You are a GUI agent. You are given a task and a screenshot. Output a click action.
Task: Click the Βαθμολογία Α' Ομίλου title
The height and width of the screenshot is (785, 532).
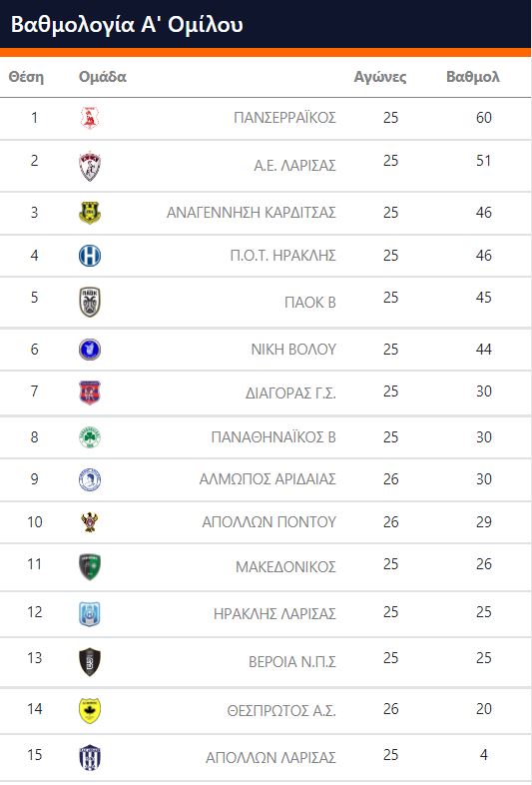(127, 25)
